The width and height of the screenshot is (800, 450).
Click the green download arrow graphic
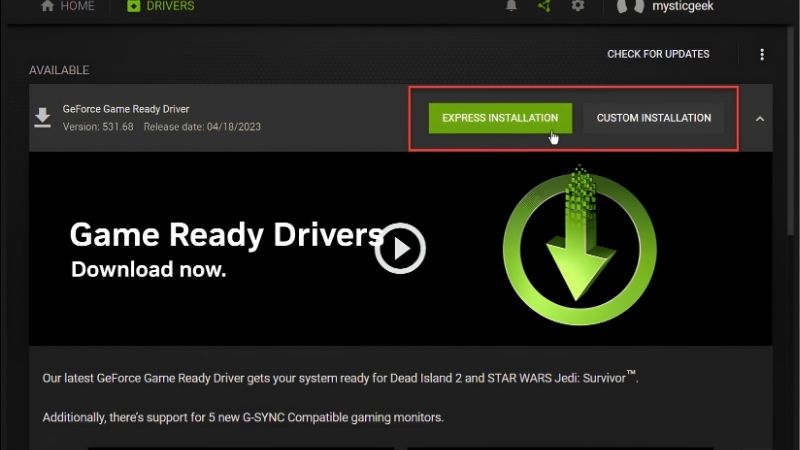(x=580, y=246)
